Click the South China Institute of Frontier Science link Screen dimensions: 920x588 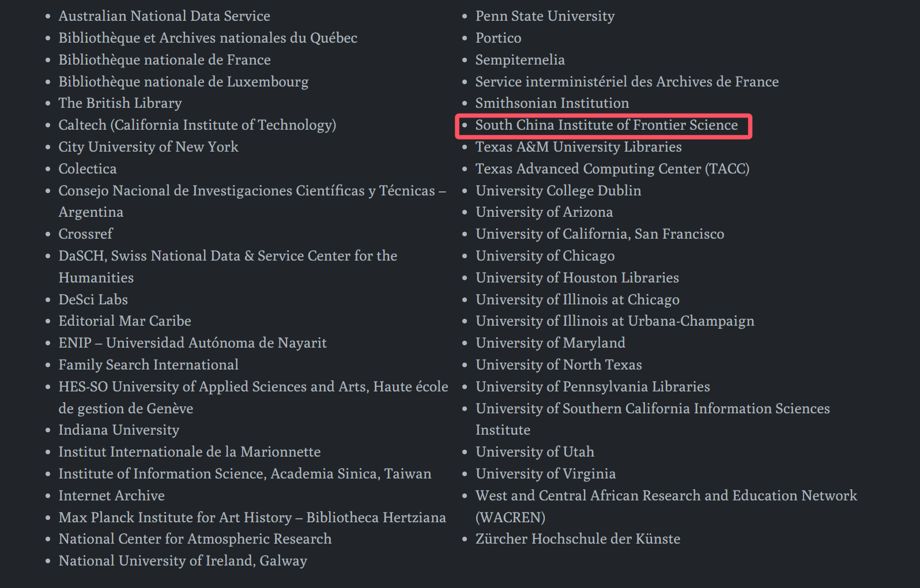coord(606,125)
